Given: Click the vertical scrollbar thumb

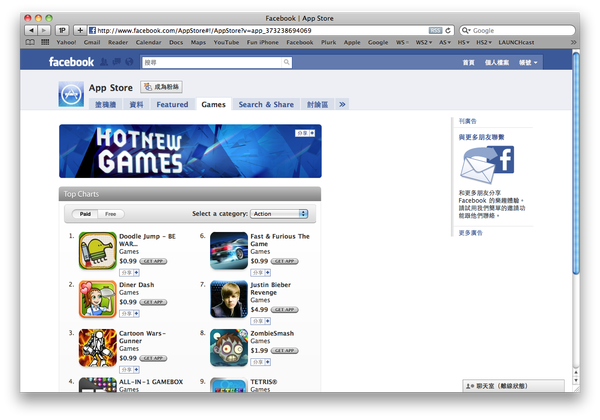Looking at the screenshot, I should pyautogui.click(x=576, y=163).
